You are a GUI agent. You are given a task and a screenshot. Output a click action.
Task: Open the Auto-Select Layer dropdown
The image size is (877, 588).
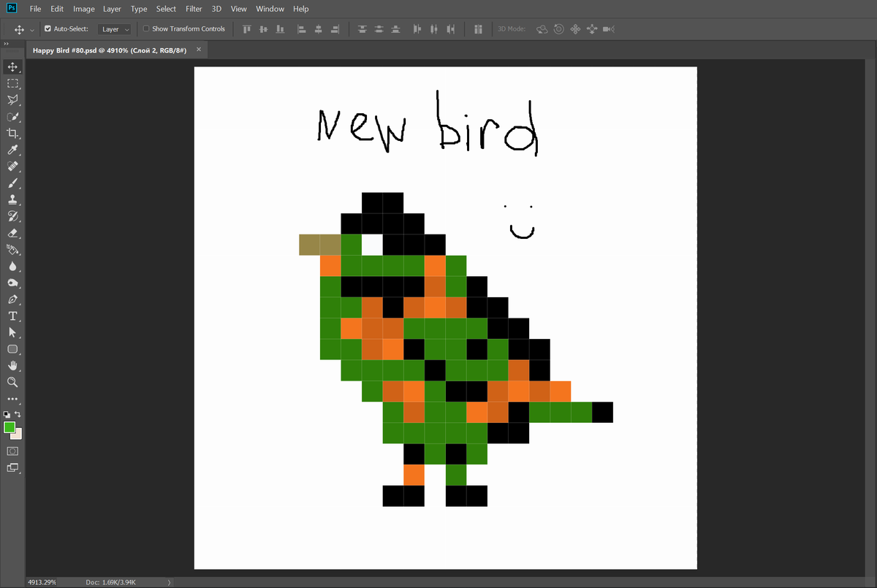coord(115,29)
